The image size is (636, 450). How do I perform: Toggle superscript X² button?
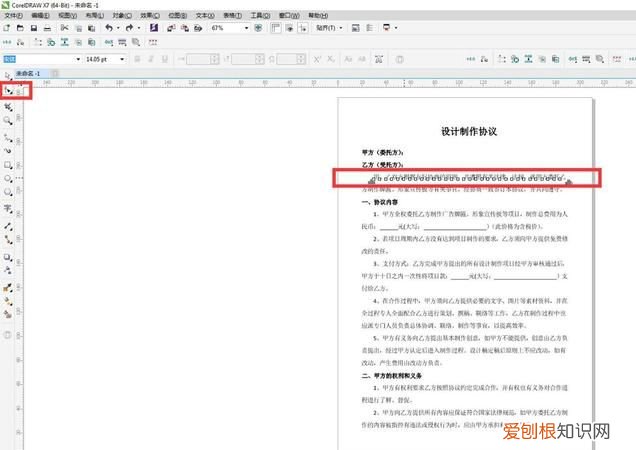pos(317,59)
